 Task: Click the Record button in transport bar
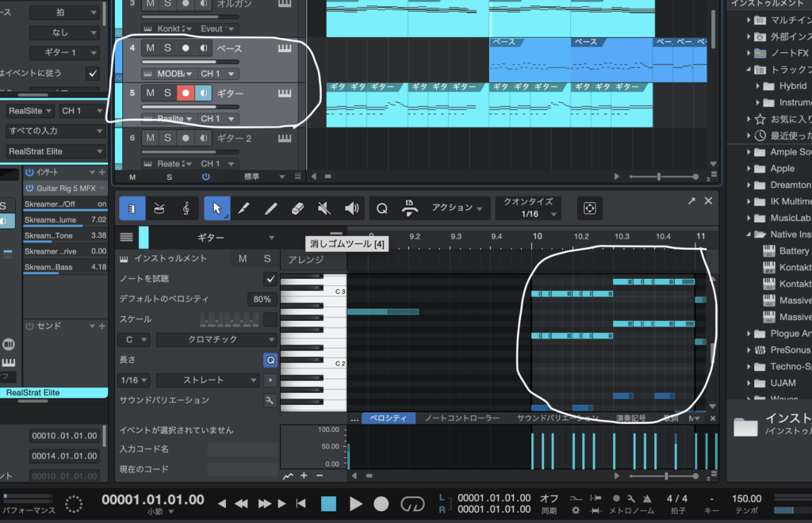click(381, 503)
